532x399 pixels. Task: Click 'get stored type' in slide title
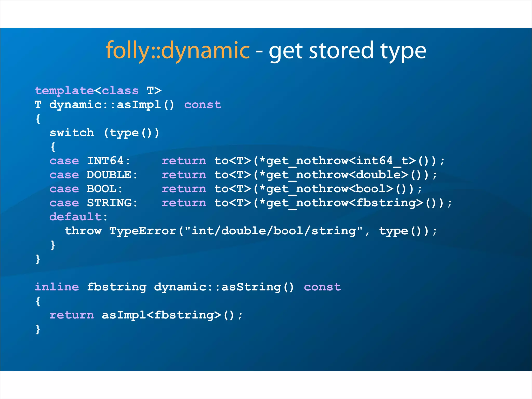347,51
